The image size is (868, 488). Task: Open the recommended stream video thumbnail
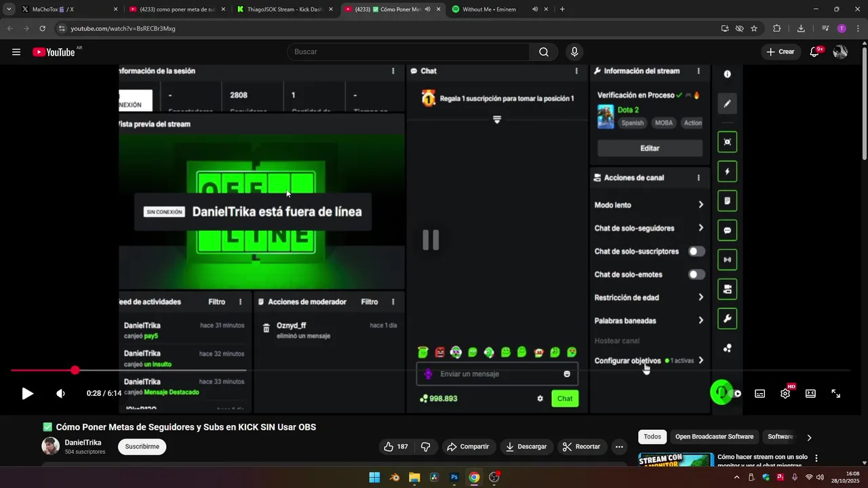[x=675, y=460]
